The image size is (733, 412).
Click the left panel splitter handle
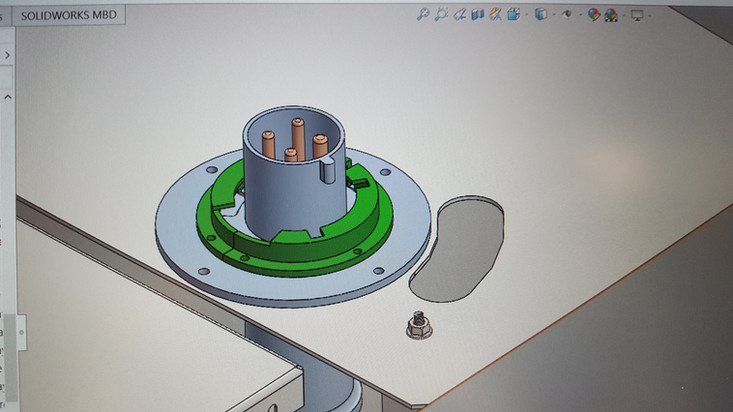tap(21, 332)
